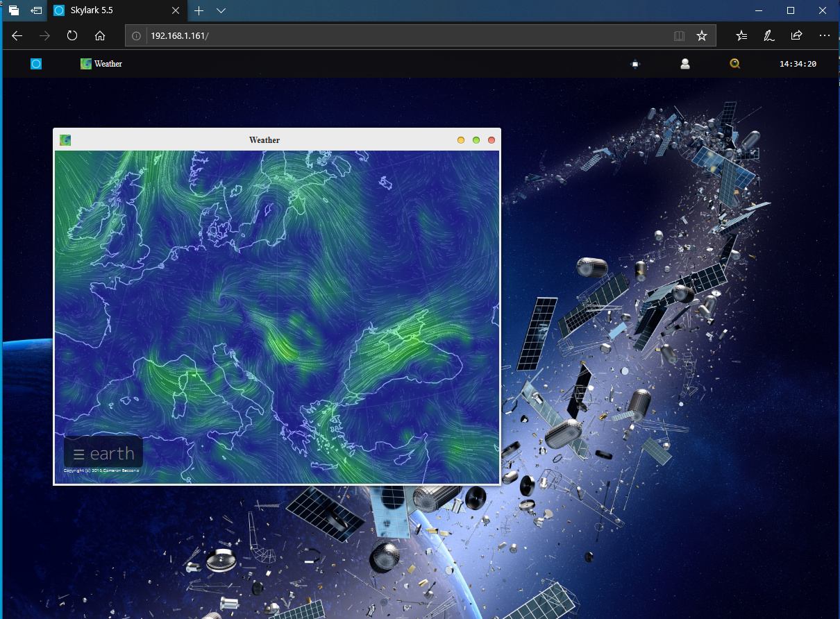Click the magnifier search icon in Skylark panel
This screenshot has height=619, width=840.
(x=735, y=64)
